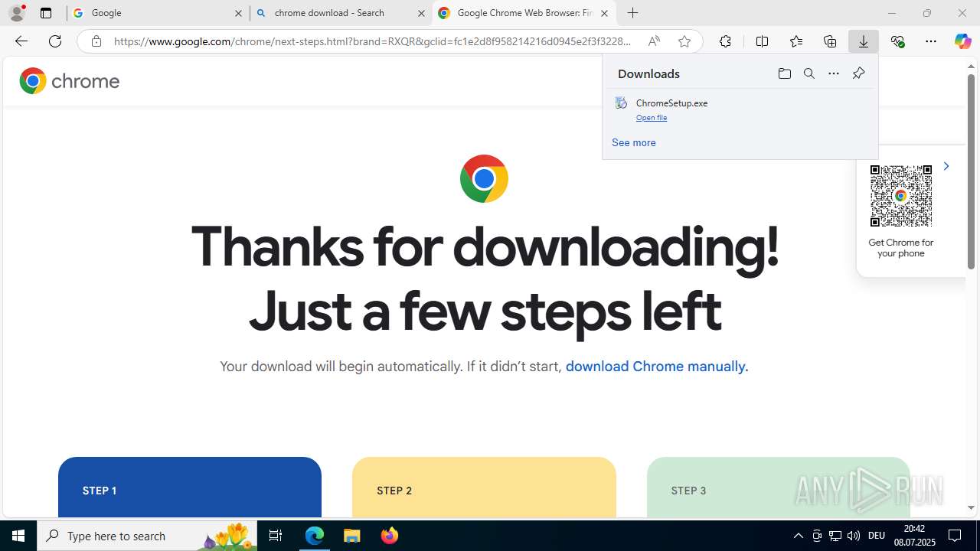The image size is (980, 551).
Task: Open Edge Settings and more menu
Action: click(x=931, y=41)
